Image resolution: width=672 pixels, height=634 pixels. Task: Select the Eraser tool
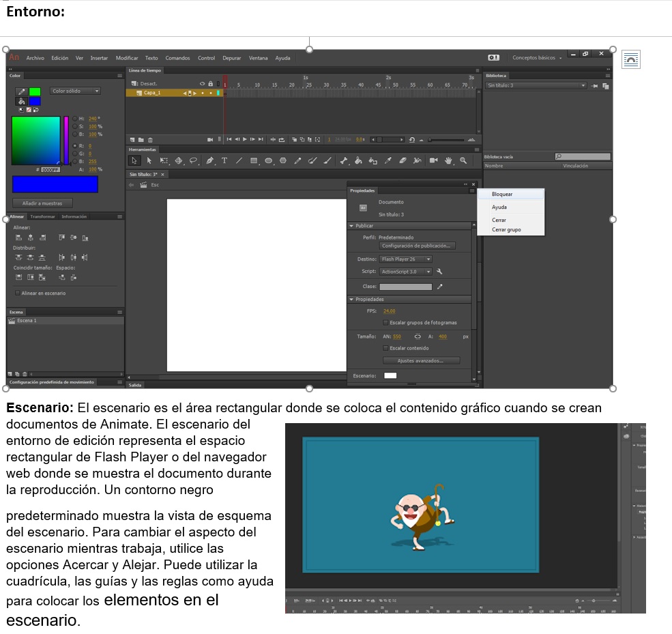tap(403, 161)
